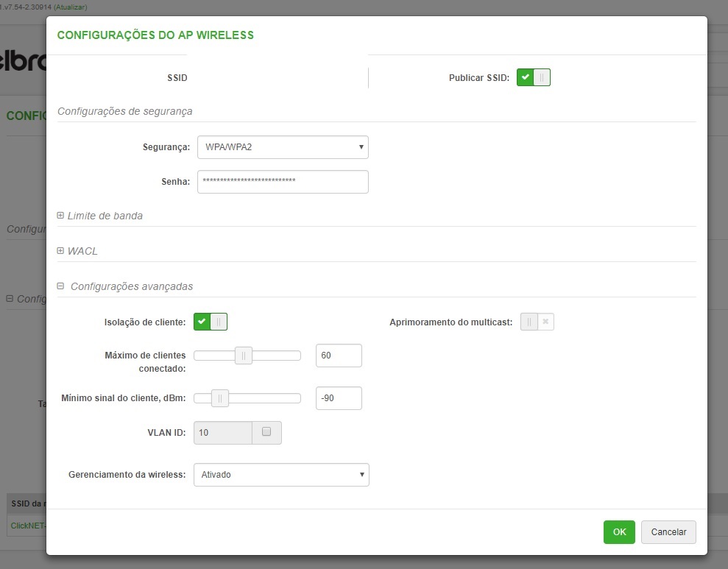Disable the Isolação de cliente switch
Viewport: 728px width, 569px height.
point(211,322)
